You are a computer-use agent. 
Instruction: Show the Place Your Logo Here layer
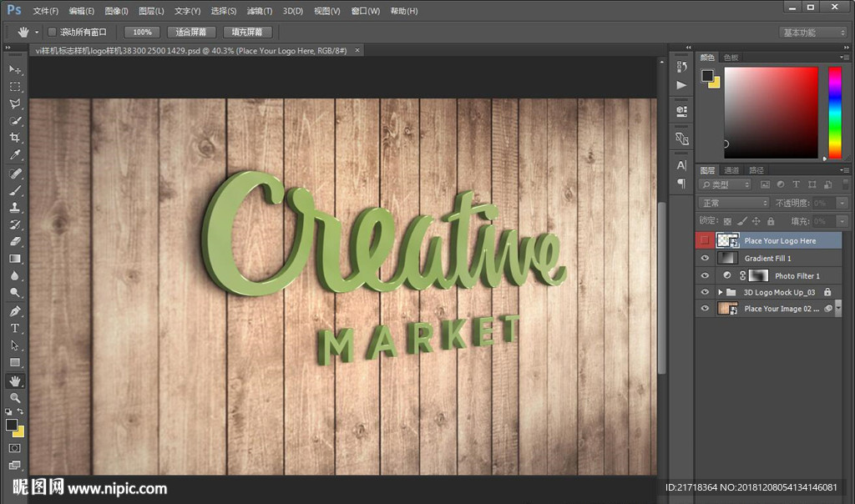click(705, 240)
